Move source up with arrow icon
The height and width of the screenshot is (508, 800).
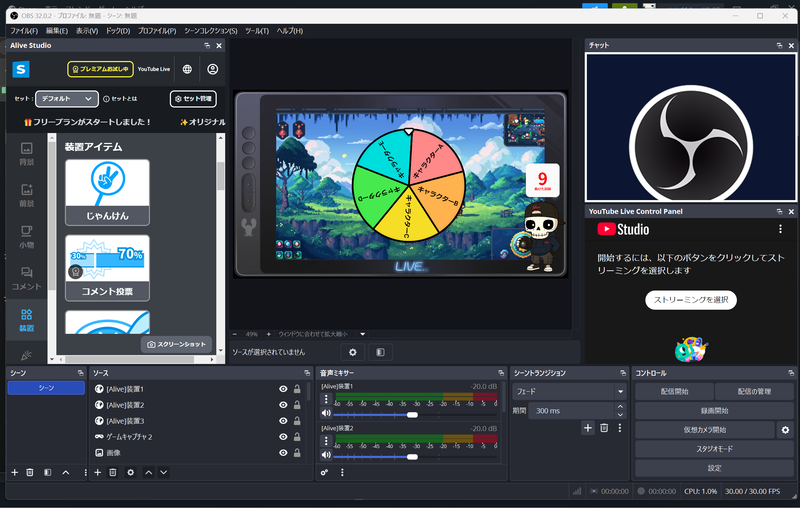pyautogui.click(x=148, y=472)
